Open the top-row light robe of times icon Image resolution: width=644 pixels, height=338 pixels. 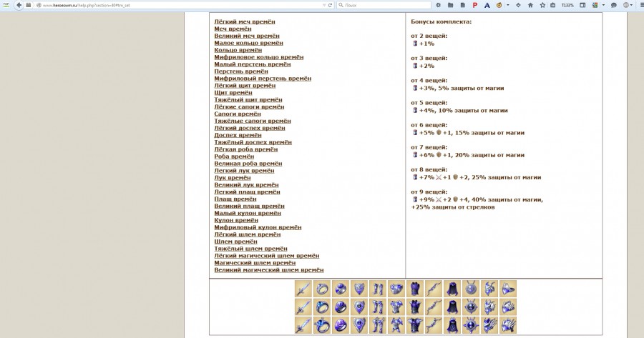pos(414,289)
